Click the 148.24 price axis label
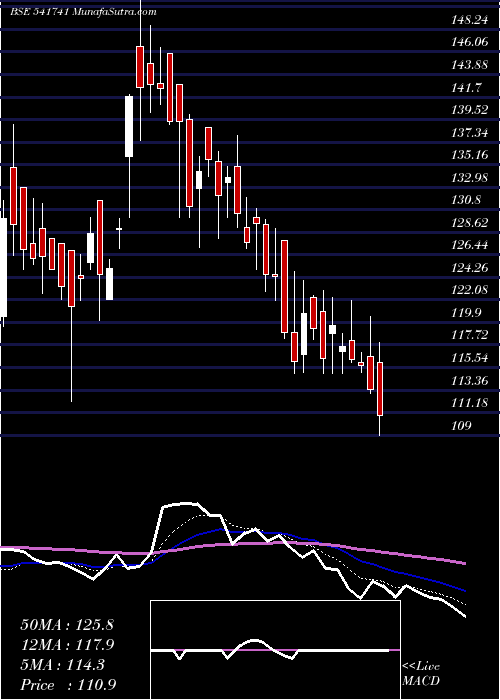500x700 pixels. tap(468, 19)
